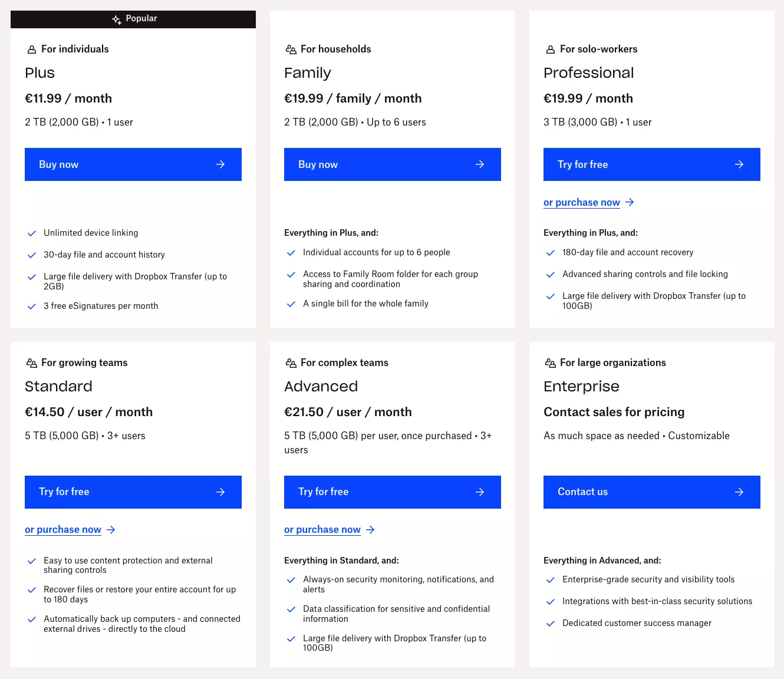Click the sparkle icon next to Popular

(x=117, y=19)
